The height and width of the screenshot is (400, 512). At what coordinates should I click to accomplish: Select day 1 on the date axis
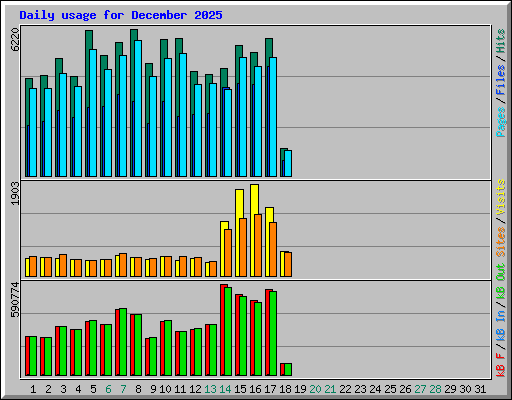pos(33,389)
